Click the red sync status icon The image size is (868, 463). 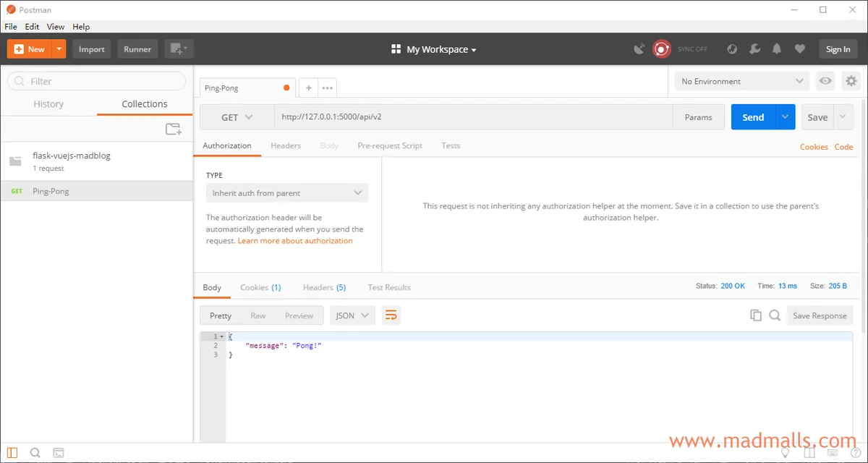(661, 49)
